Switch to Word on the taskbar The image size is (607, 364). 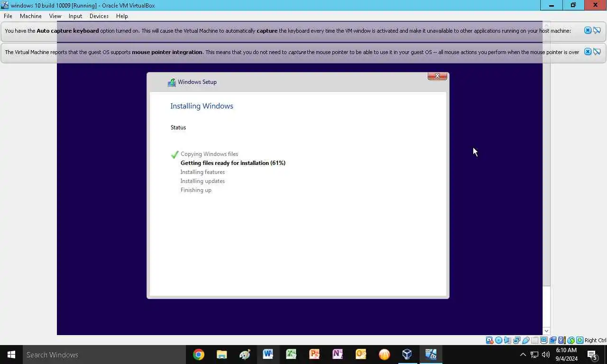point(268,355)
